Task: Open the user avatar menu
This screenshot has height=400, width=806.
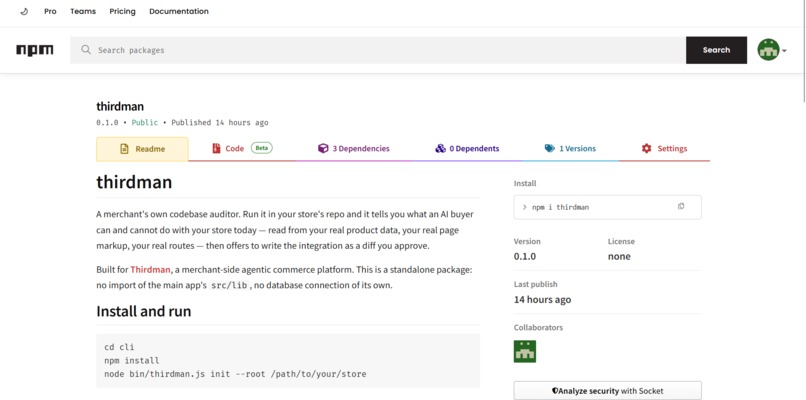Action: [768, 50]
